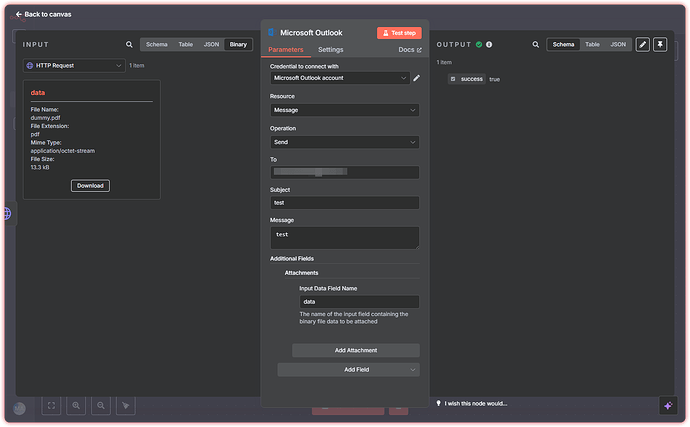Search the output panel with the magnifier icon

[536, 44]
